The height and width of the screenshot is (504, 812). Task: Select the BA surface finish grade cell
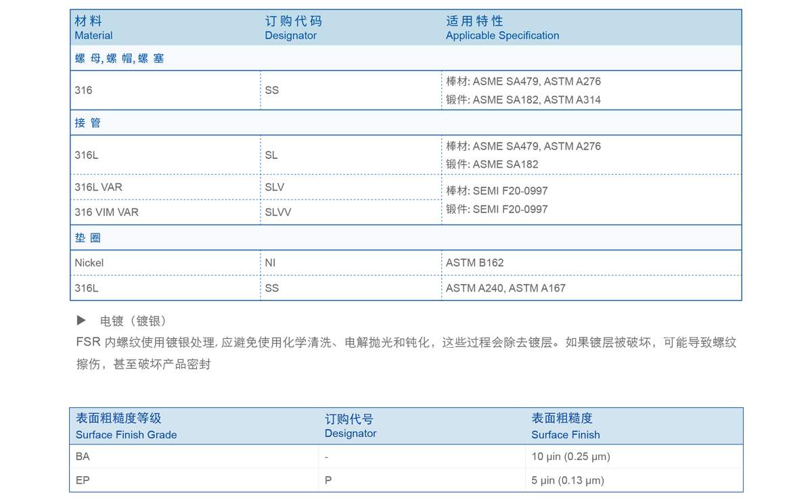coord(82,457)
